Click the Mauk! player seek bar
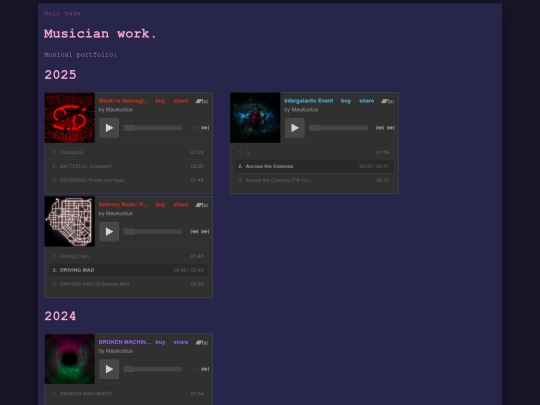Viewport: 540px width, 405px height. [x=153, y=128]
